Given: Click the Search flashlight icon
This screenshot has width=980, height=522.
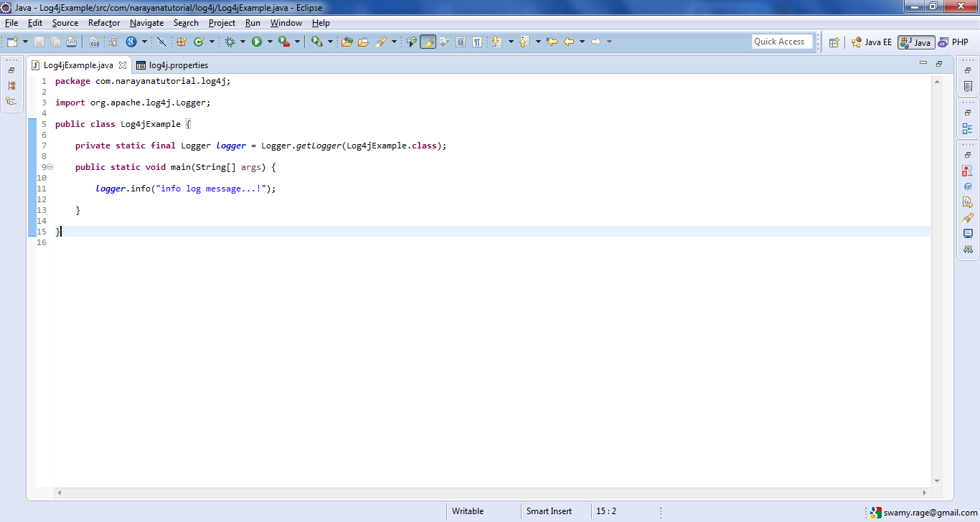Looking at the screenshot, I should pos(381,42).
